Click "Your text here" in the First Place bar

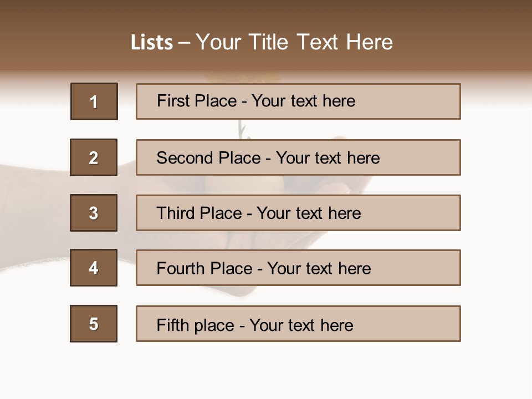coord(303,101)
